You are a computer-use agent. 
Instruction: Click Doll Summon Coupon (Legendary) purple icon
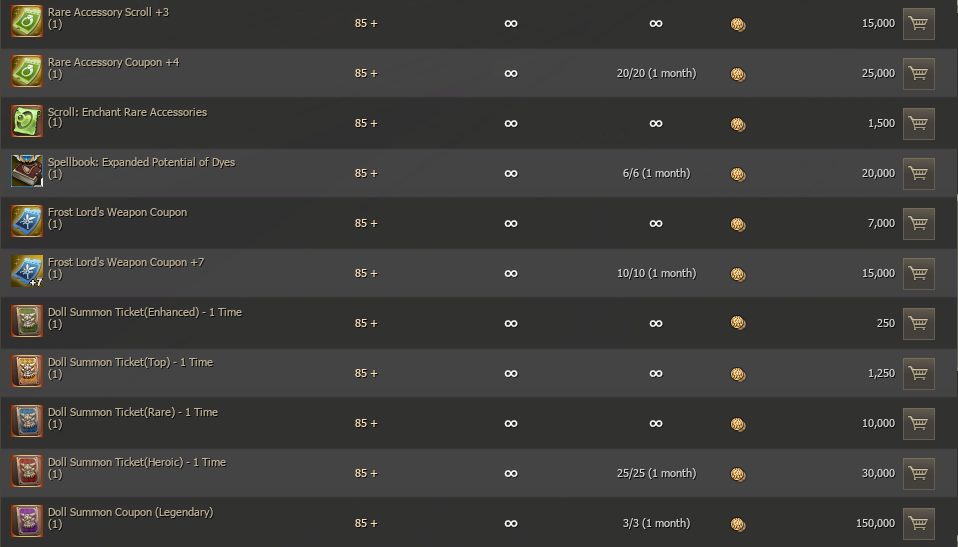coord(27,522)
